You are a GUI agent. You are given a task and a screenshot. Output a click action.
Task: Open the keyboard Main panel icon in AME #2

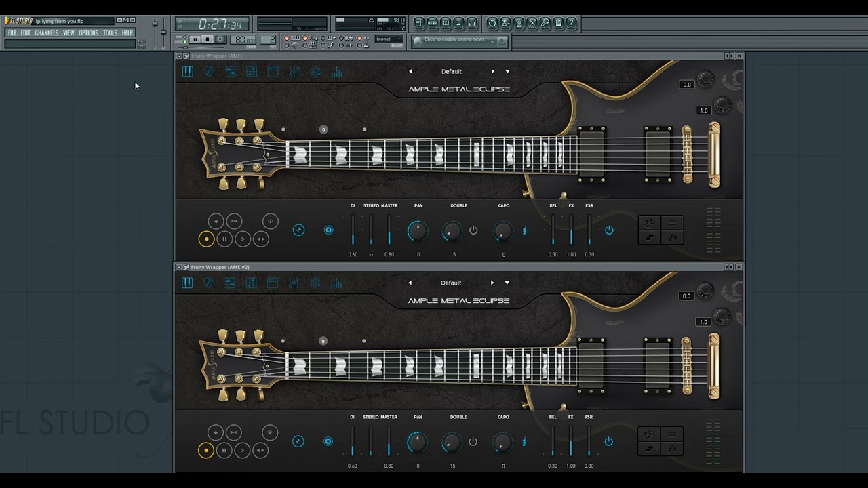188,283
